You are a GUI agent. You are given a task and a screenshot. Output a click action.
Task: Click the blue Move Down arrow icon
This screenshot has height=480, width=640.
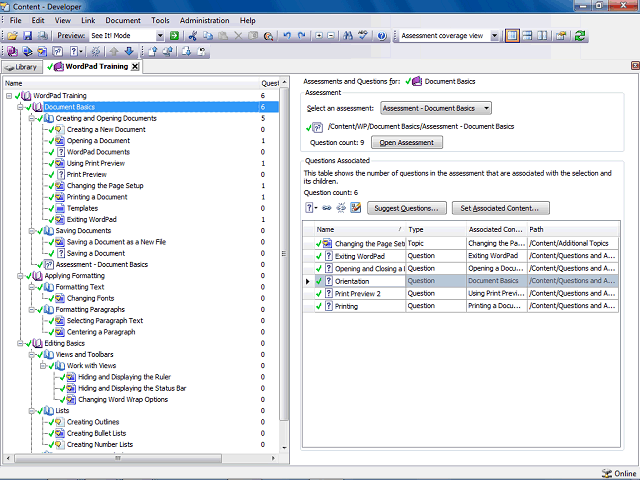click(129, 51)
